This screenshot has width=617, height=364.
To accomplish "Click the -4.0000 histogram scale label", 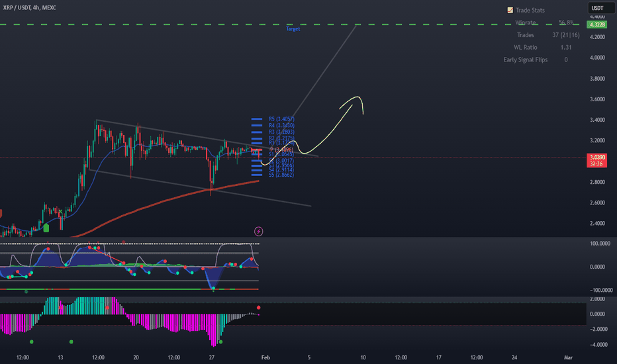I will click(598, 344).
